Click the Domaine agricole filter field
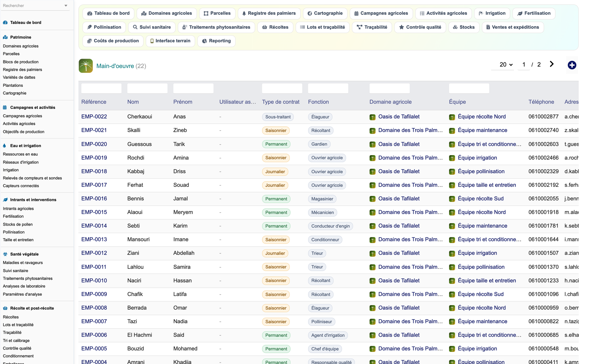Screen dimensions: 589x364 point(390,88)
